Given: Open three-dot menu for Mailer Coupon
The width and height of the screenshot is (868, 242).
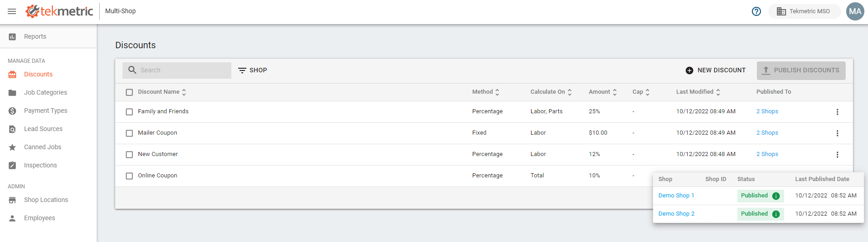Looking at the screenshot, I should tap(837, 133).
